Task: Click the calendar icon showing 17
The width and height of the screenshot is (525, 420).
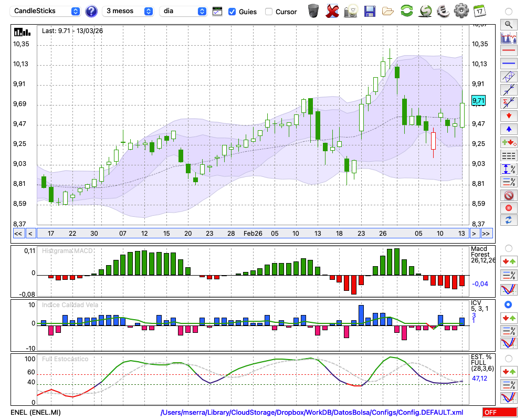Action: point(479,10)
